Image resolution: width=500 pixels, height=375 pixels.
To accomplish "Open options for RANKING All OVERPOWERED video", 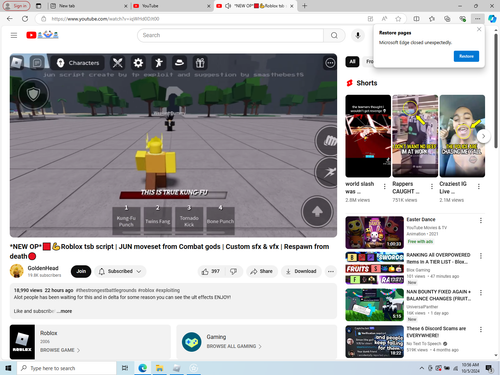I will [481, 256].
